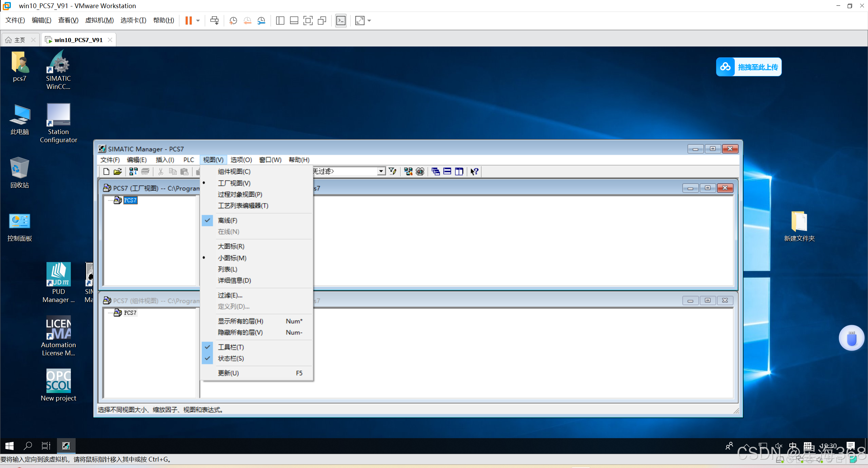Toggle the 状态栏(S) checked menu item
This screenshot has height=468, width=868.
(231, 358)
